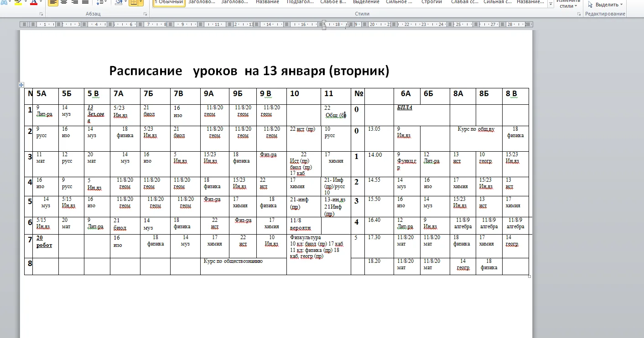Apply the Строгий style
644x338 pixels.
431,2
